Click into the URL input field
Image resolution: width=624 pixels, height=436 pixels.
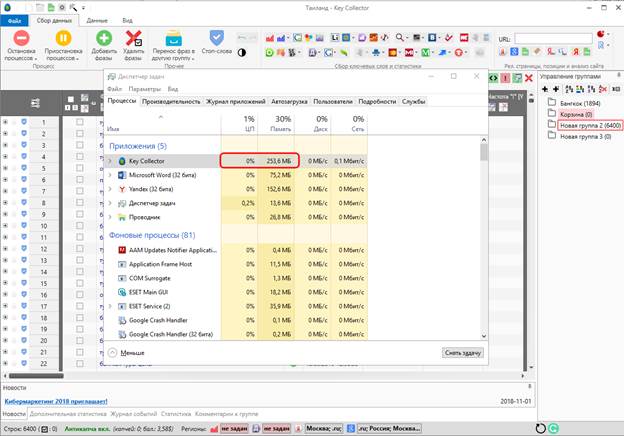tap(553, 39)
